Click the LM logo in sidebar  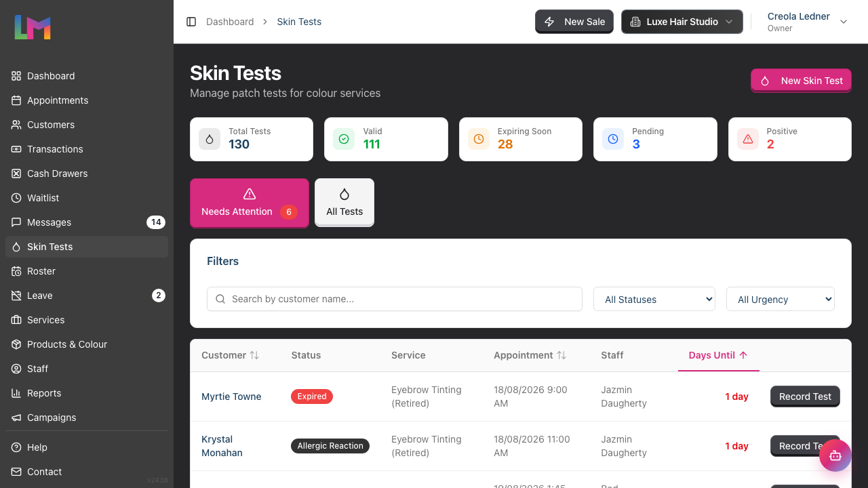pos(33,27)
